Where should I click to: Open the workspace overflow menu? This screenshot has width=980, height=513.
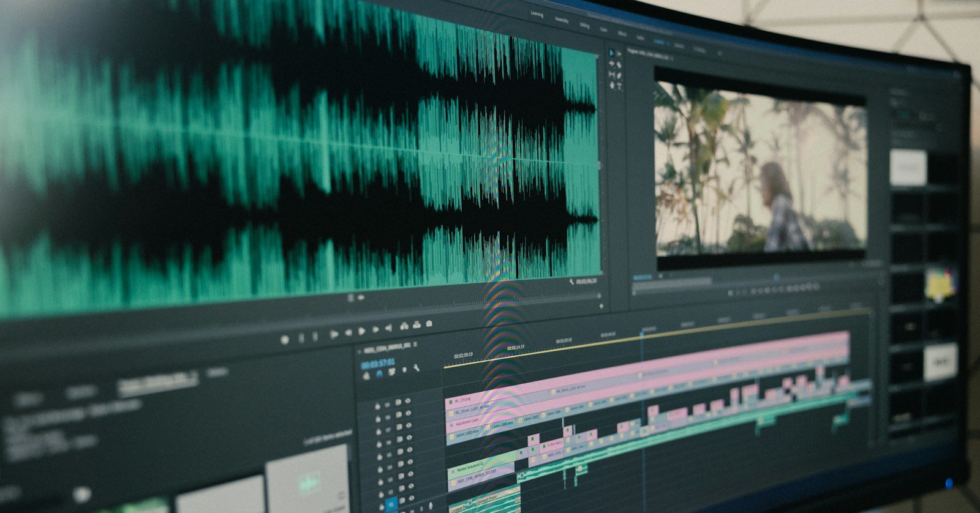point(720,53)
